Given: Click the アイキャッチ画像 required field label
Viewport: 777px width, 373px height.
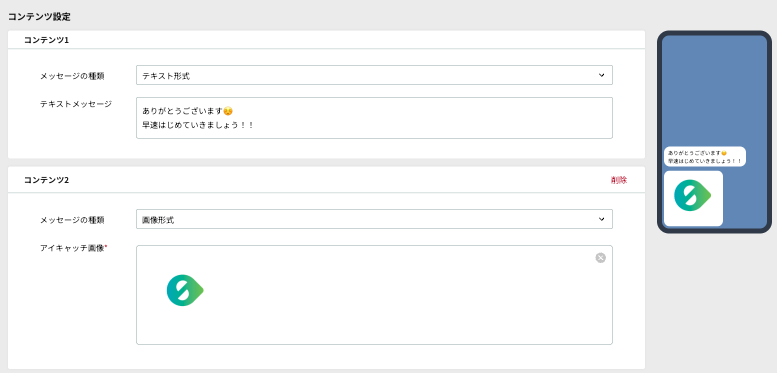Looking at the screenshot, I should pyautogui.click(x=74, y=249).
